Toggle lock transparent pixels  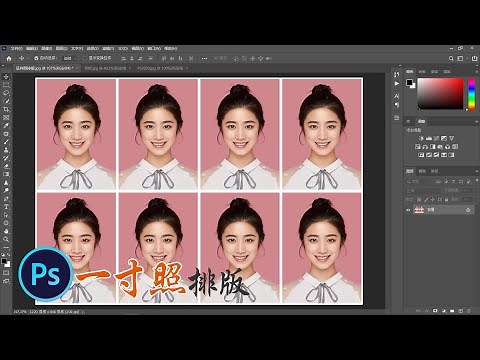(419, 199)
